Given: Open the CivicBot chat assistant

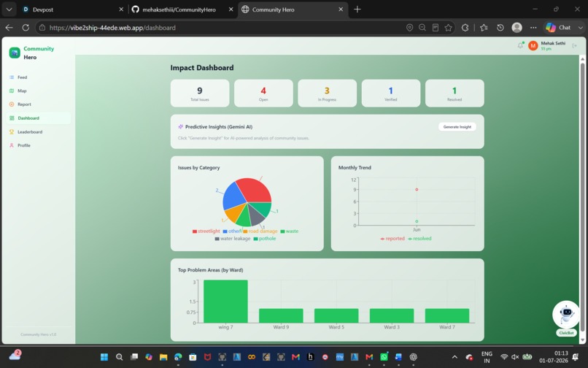Looking at the screenshot, I should pyautogui.click(x=566, y=315).
